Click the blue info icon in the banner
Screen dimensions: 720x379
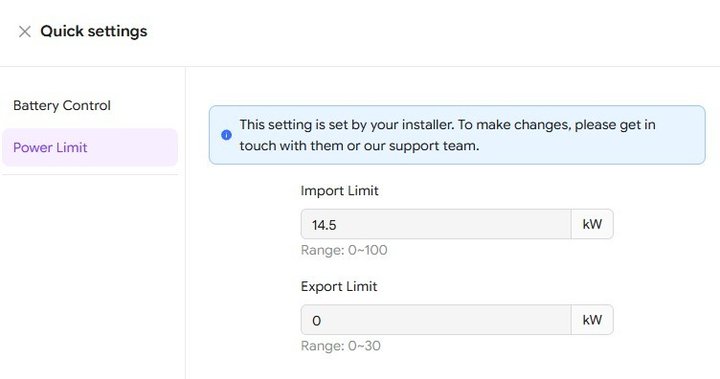click(226, 135)
